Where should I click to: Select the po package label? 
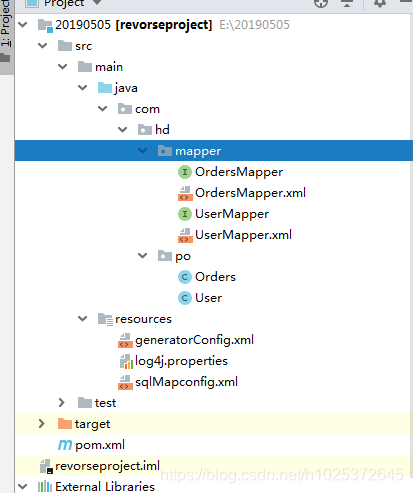(x=183, y=257)
